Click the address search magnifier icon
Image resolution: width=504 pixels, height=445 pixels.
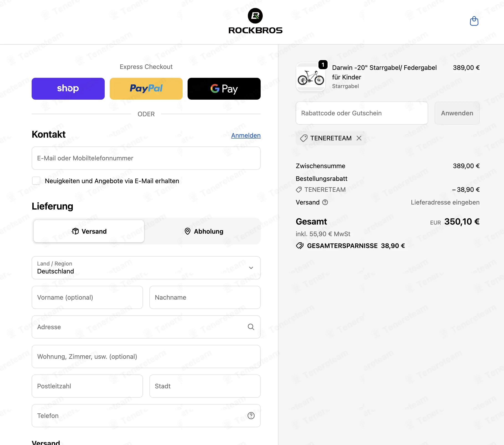point(251,327)
